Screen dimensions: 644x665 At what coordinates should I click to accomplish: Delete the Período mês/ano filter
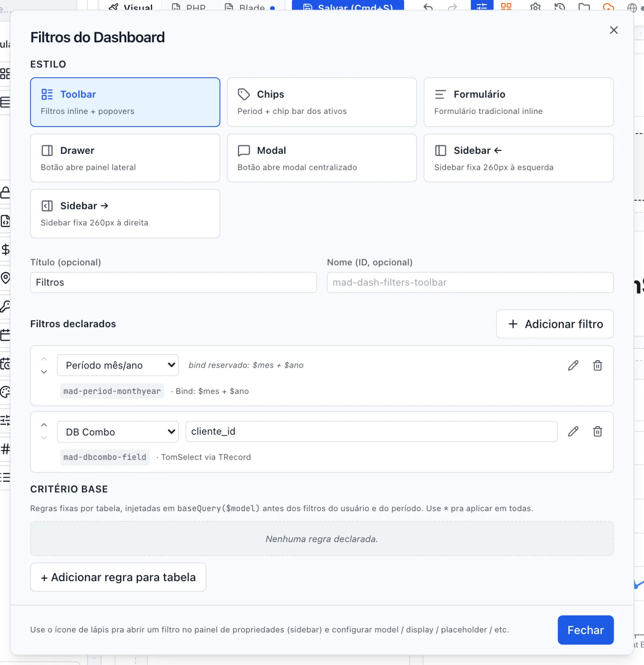tap(597, 365)
